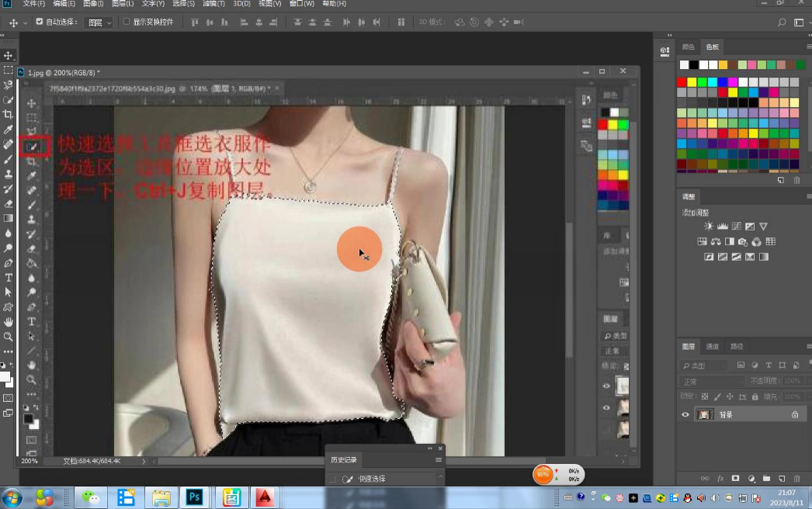This screenshot has height=509, width=812.
Task: Toggle lock image pixels brush icon
Action: 717,396
